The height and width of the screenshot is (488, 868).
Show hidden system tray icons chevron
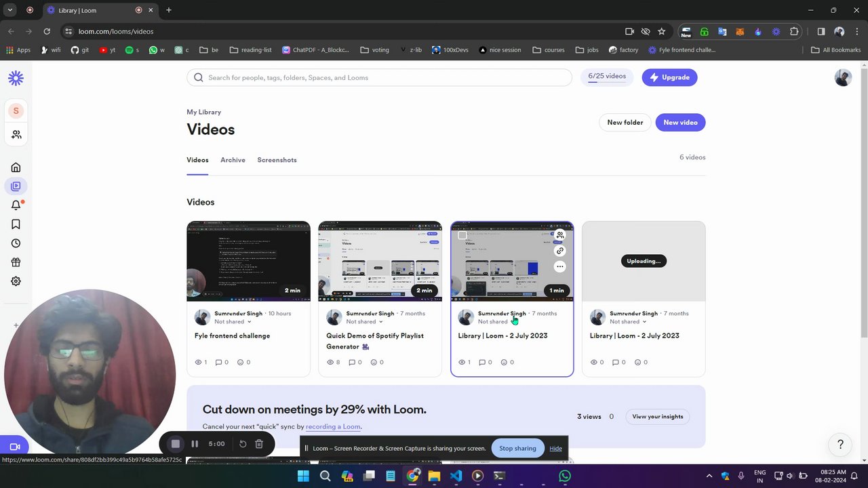[x=709, y=476]
